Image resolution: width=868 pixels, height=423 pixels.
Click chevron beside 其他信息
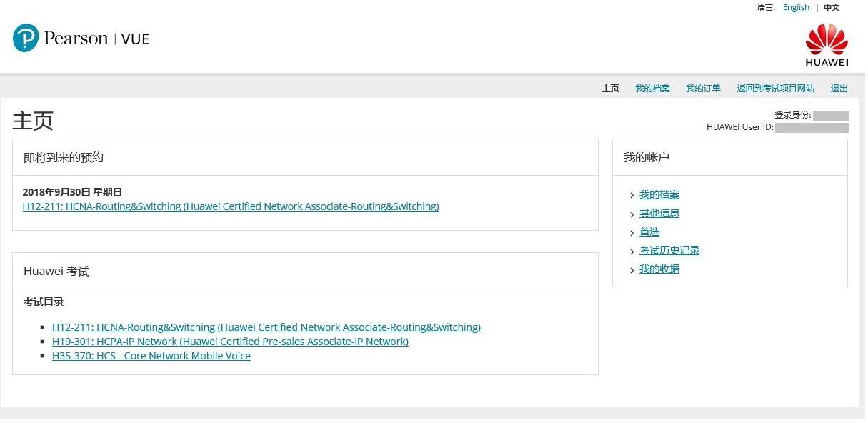tap(632, 214)
